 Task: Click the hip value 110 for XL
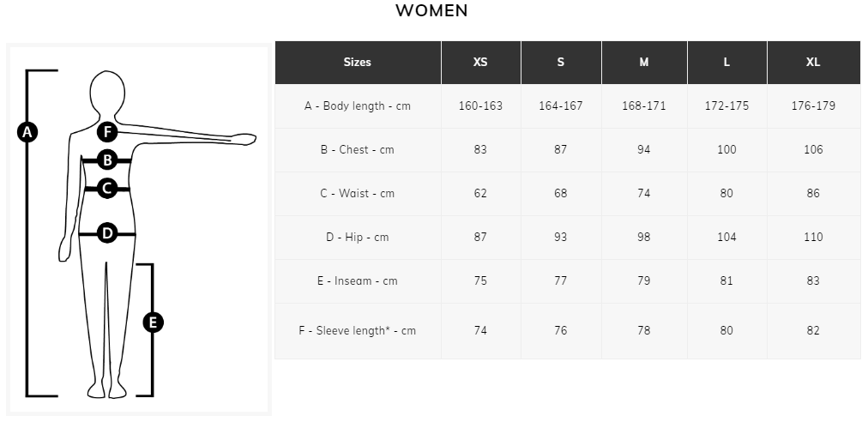pyautogui.click(x=813, y=238)
